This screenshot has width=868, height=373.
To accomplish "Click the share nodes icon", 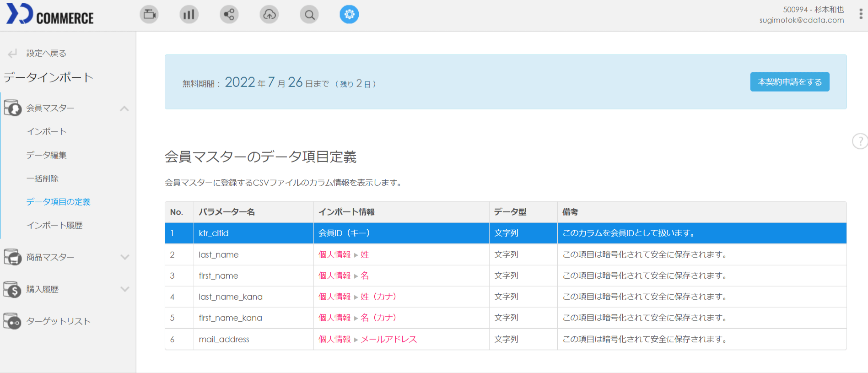I will 229,15.
